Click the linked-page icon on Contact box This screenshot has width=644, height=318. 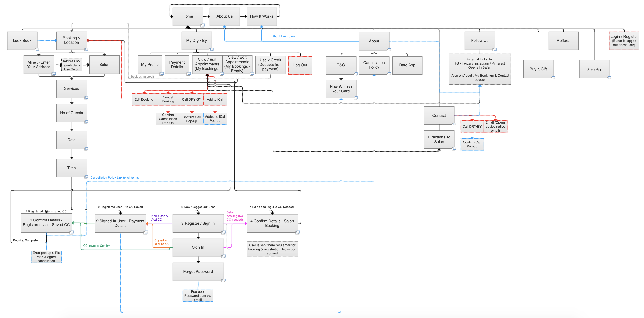tap(454, 124)
